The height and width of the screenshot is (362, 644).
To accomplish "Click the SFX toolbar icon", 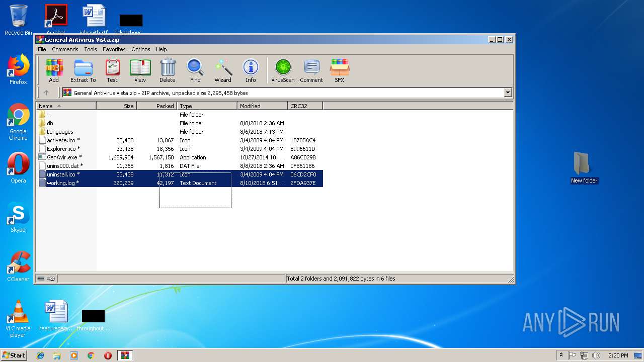I will click(340, 70).
